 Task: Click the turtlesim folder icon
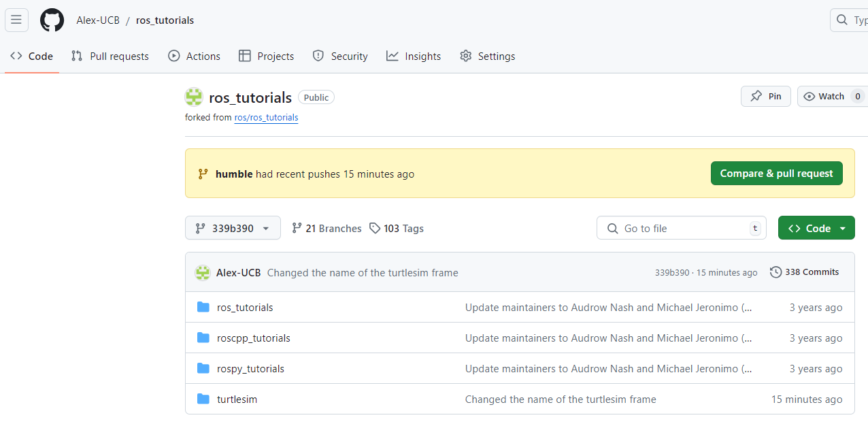tap(203, 399)
